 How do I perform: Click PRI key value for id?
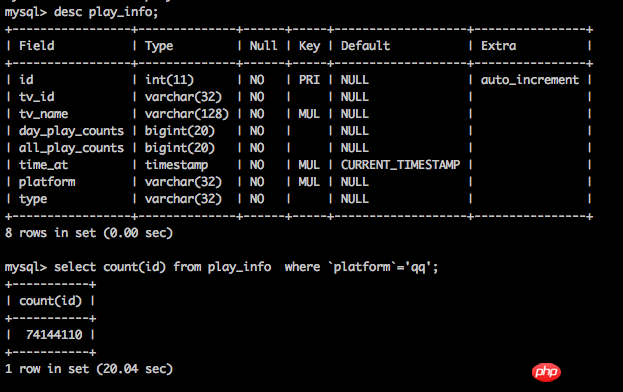(309, 80)
